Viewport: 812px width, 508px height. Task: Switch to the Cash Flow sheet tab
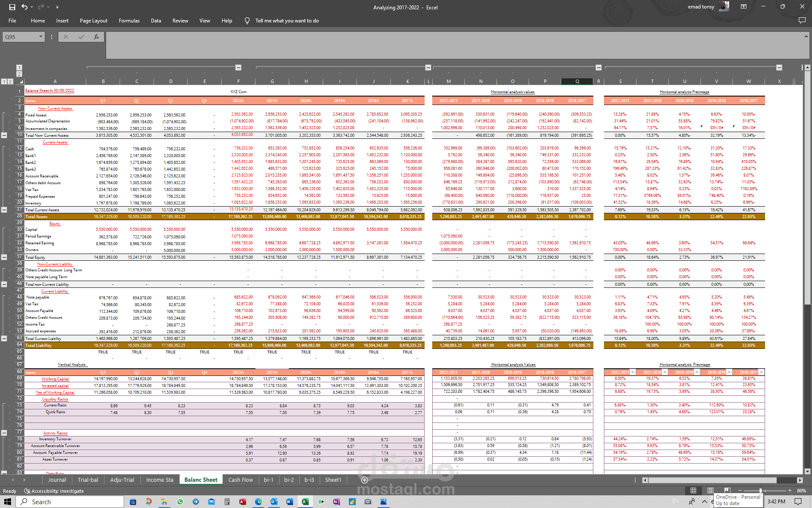pyautogui.click(x=240, y=480)
